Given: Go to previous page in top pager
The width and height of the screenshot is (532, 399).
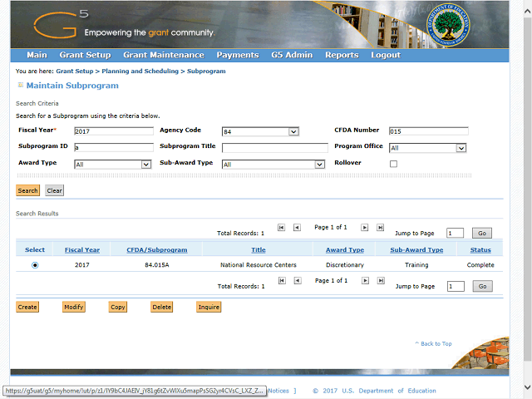Looking at the screenshot, I should [x=297, y=227].
